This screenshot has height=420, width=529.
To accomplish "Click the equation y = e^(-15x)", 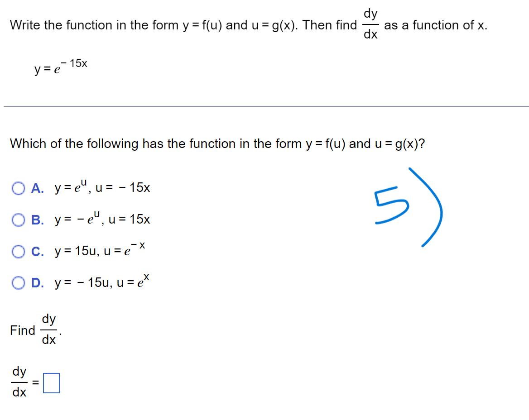I will tap(59, 68).
